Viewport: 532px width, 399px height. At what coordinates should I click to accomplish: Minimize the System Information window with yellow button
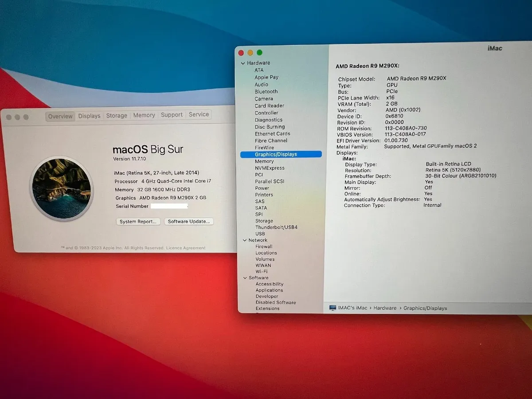coord(250,53)
